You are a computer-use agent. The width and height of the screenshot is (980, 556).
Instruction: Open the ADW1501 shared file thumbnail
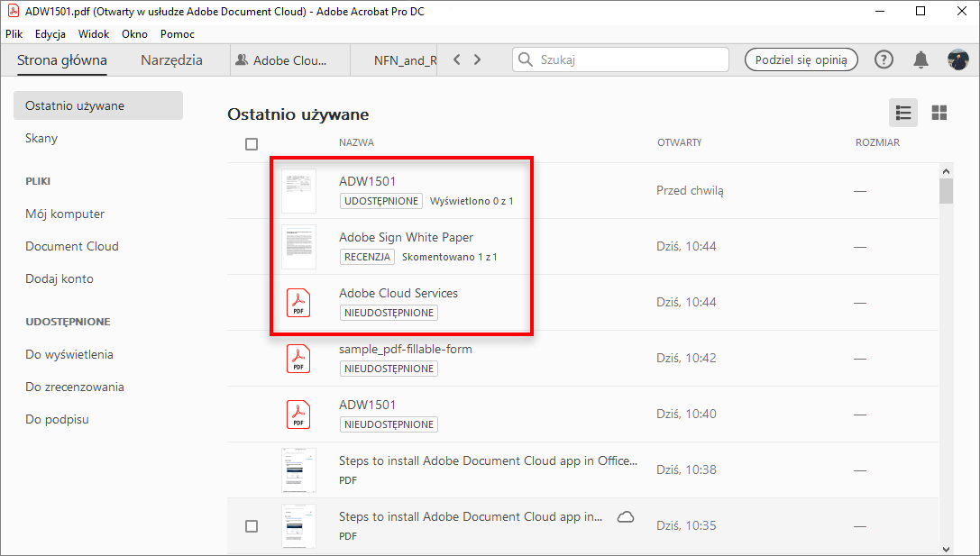click(298, 190)
